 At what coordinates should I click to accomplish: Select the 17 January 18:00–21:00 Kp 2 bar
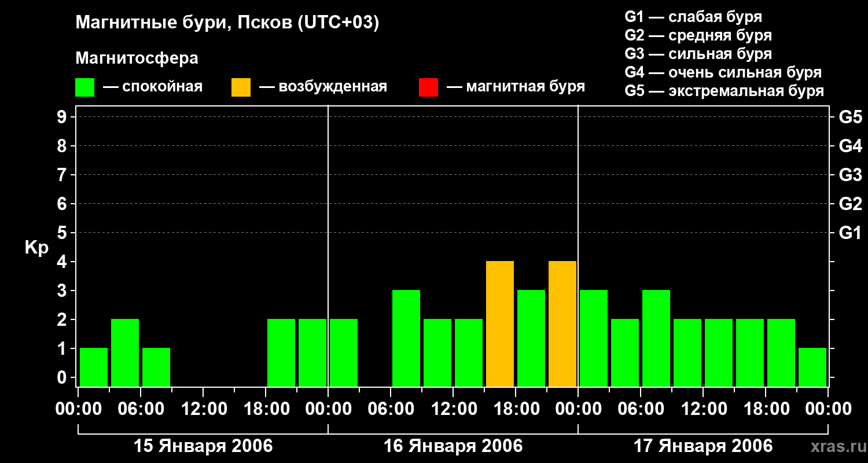(781, 353)
